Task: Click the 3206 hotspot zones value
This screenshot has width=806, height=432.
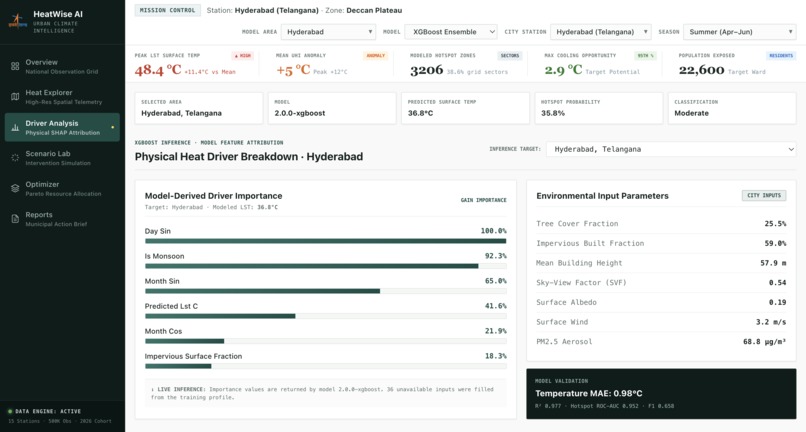Action: coord(426,70)
